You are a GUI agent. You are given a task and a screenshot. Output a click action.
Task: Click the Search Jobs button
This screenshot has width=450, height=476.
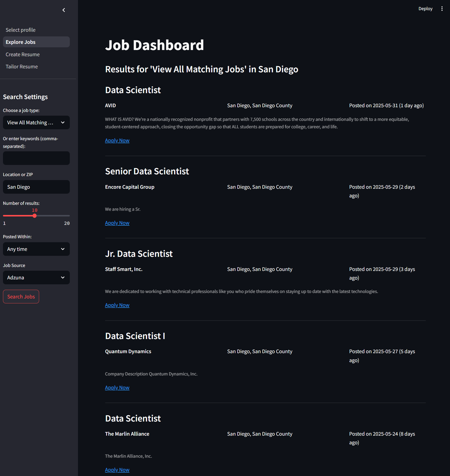(21, 296)
